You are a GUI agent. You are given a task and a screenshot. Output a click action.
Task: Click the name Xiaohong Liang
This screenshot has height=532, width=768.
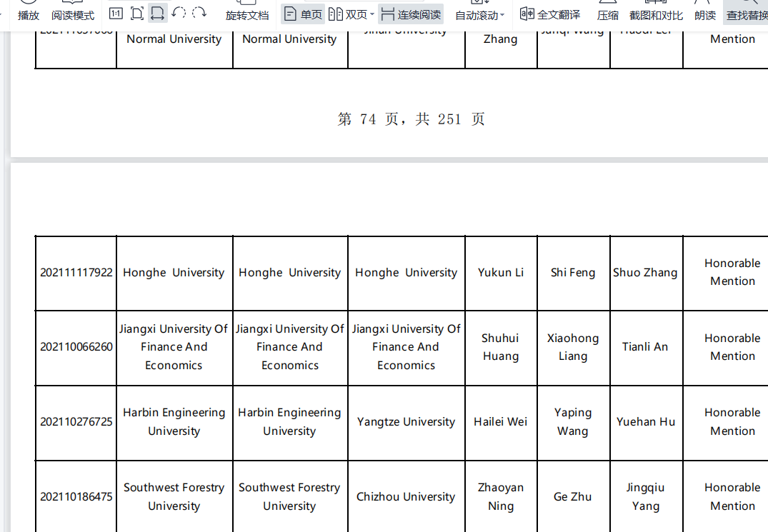pos(573,347)
